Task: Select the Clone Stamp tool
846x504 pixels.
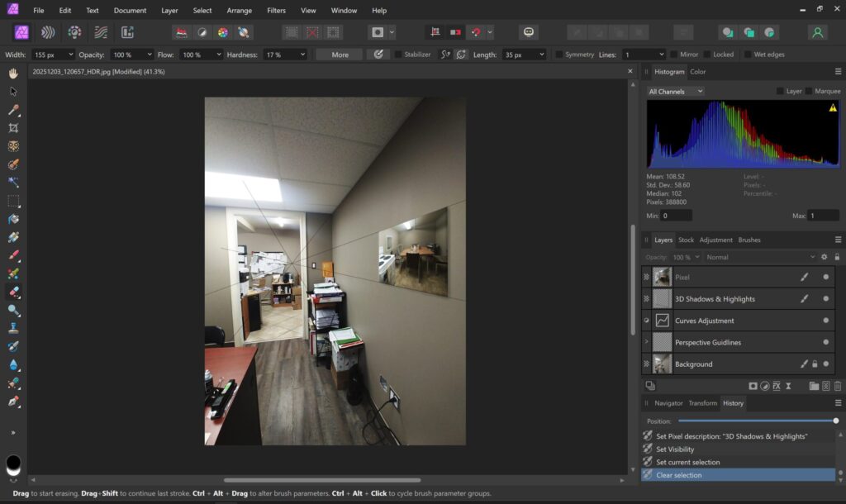Action: point(13,328)
